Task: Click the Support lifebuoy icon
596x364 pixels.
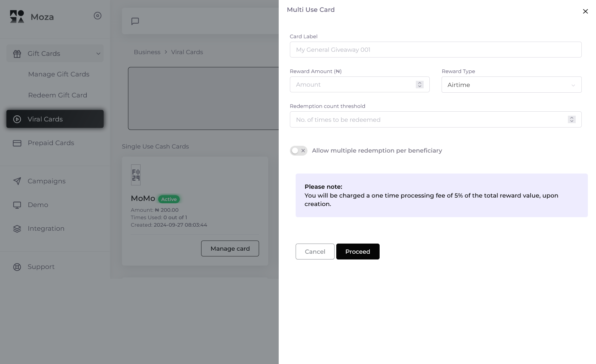Action: [x=17, y=267]
